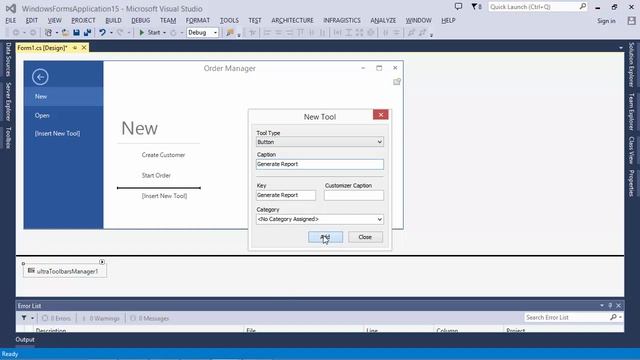
Task: Switch to the Output tab
Action: 25,339
